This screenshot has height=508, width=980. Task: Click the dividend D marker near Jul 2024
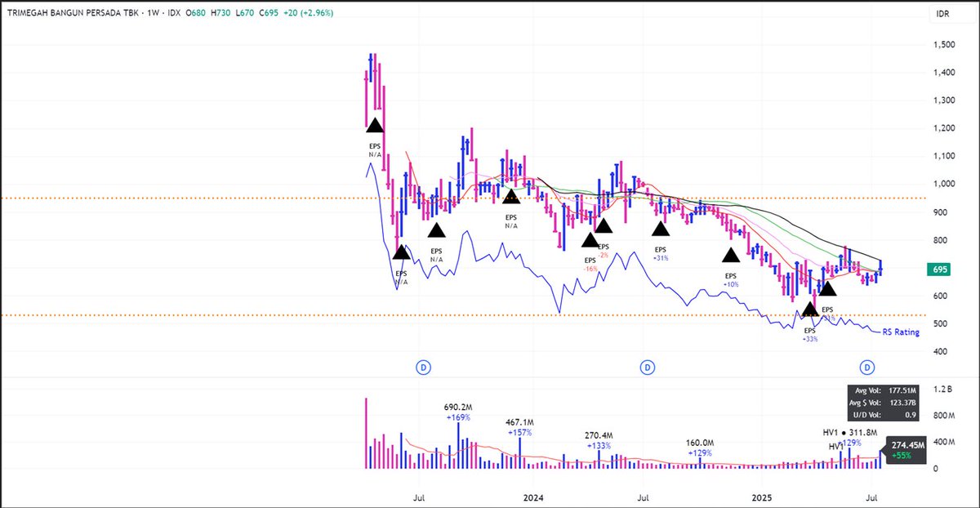tap(647, 367)
